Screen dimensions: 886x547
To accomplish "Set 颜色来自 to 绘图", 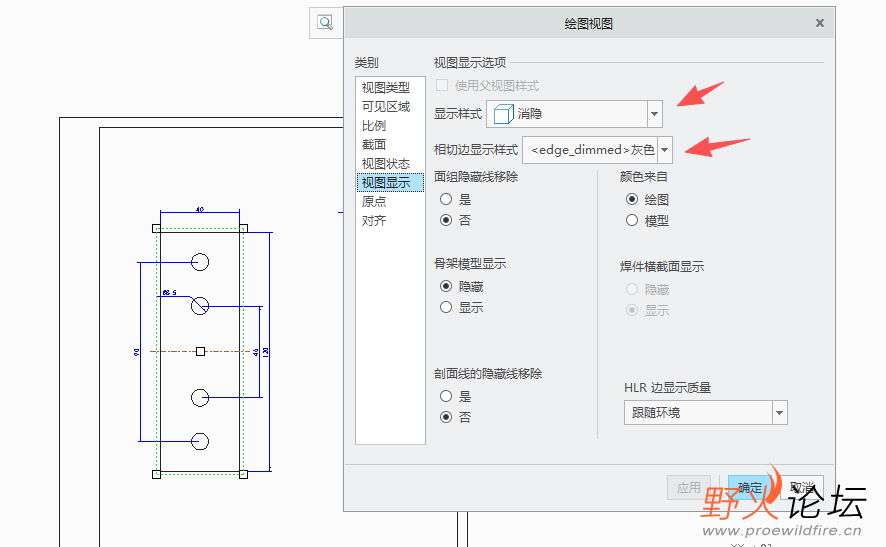I will [632, 199].
